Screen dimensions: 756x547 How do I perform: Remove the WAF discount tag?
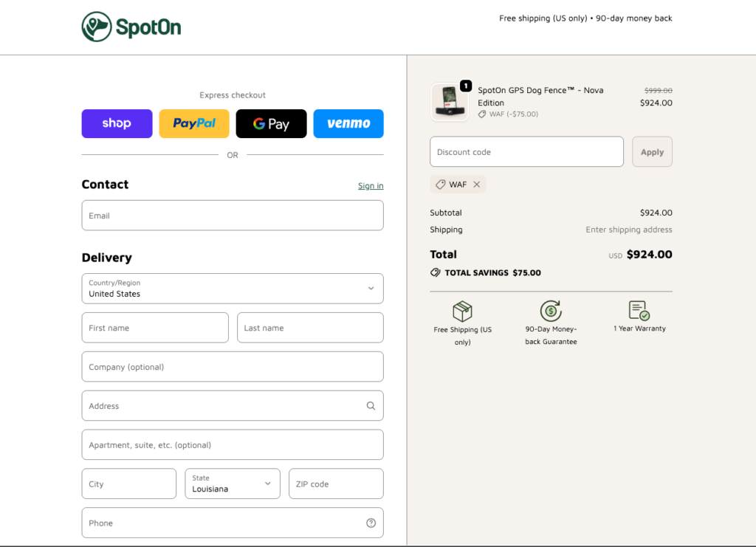coord(477,185)
